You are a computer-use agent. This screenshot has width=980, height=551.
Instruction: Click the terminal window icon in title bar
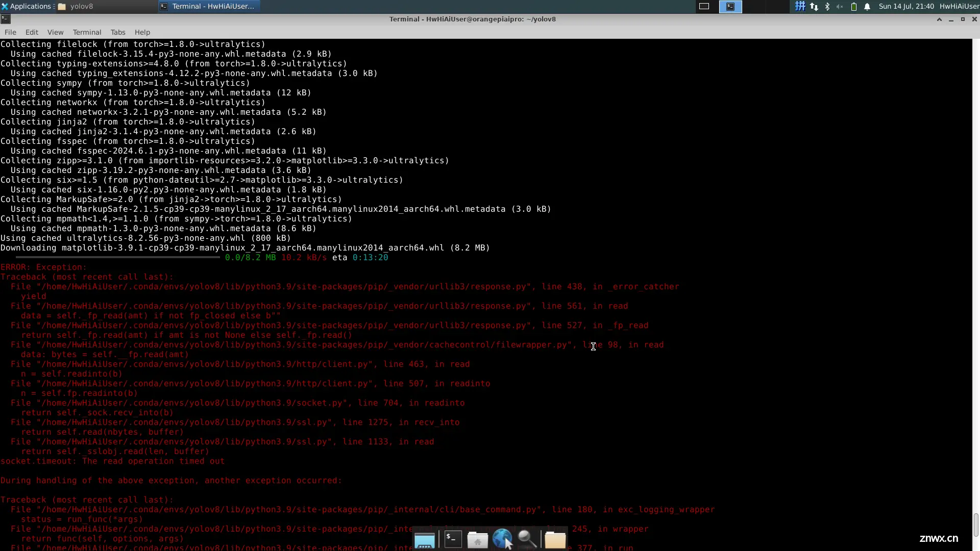click(5, 19)
